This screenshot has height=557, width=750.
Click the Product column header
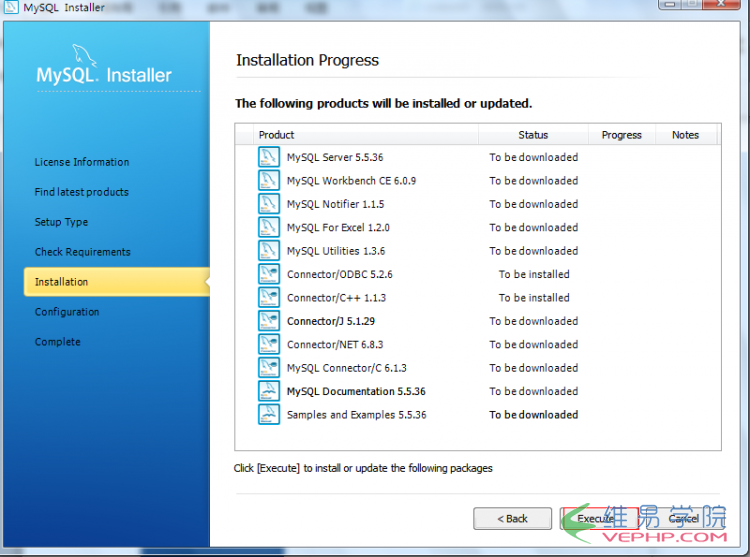pyautogui.click(x=366, y=135)
